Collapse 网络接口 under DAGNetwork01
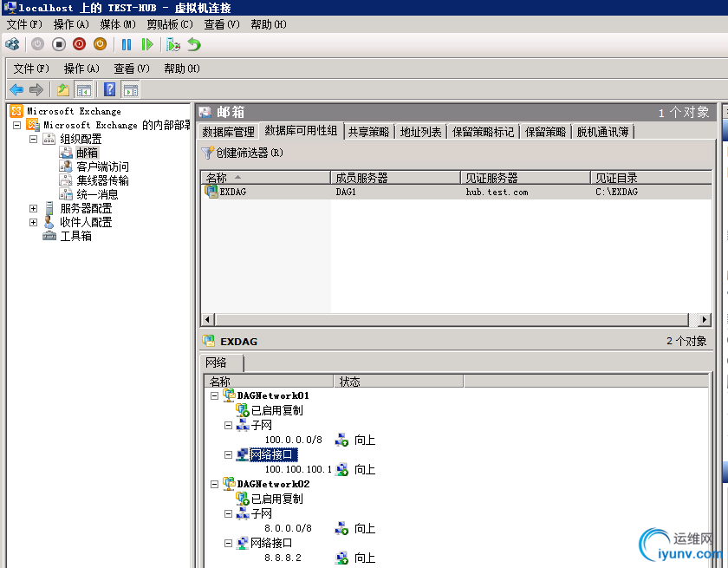This screenshot has height=568, width=728. click(x=228, y=454)
